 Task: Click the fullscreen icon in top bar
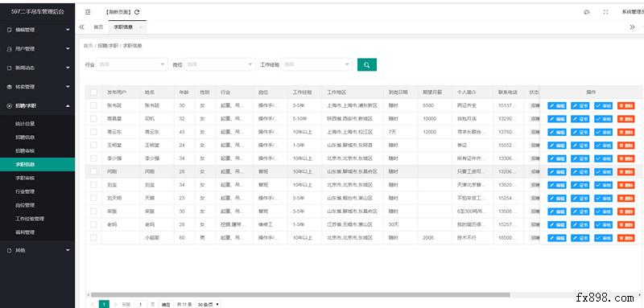click(x=605, y=12)
